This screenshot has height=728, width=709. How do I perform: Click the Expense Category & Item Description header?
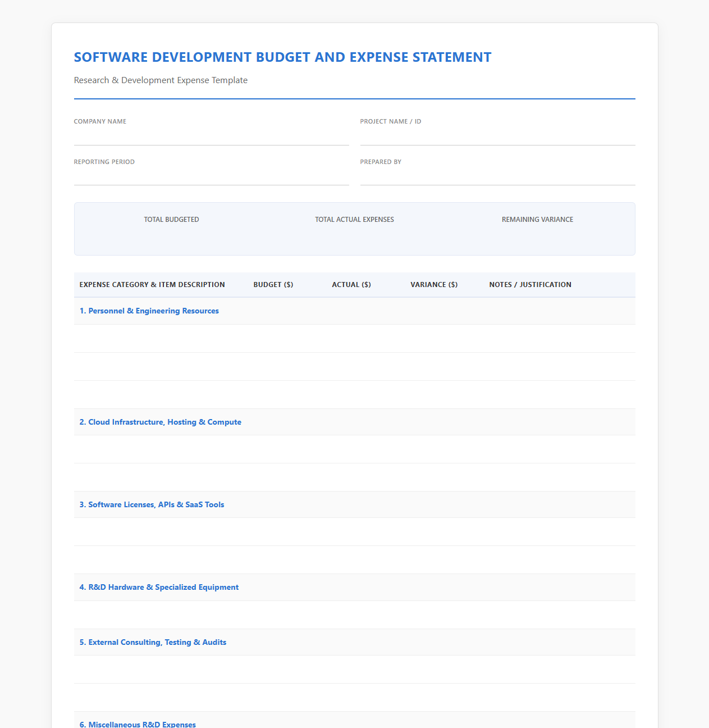click(x=152, y=285)
